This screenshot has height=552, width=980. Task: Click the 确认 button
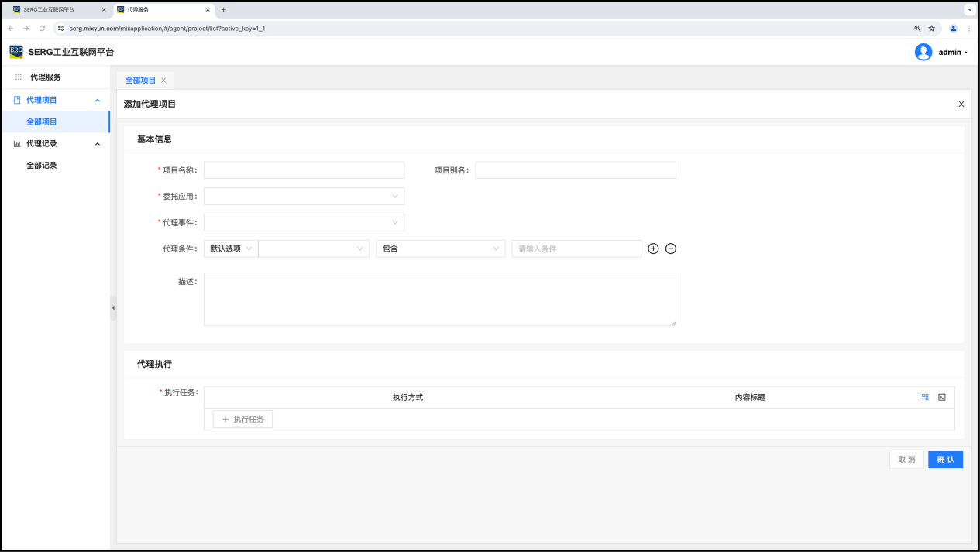tap(945, 460)
